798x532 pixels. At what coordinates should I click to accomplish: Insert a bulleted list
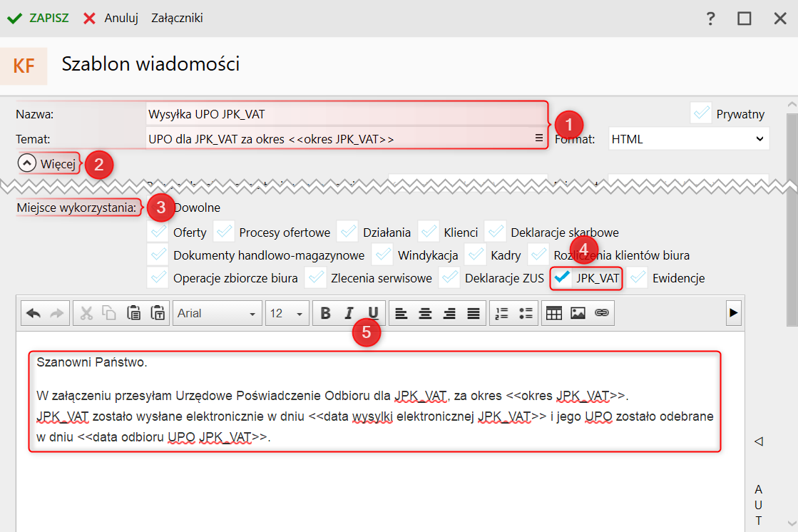pos(526,313)
